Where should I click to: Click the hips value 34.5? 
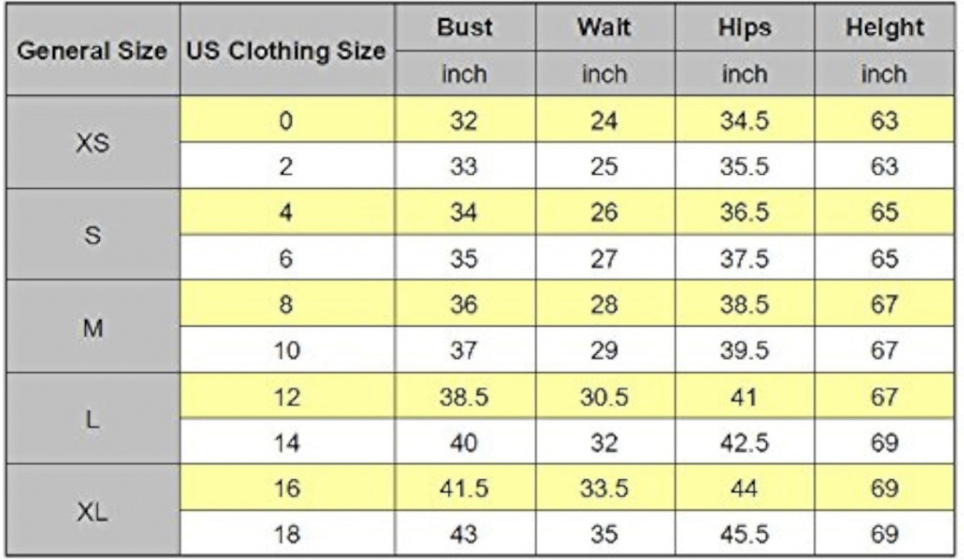click(745, 120)
